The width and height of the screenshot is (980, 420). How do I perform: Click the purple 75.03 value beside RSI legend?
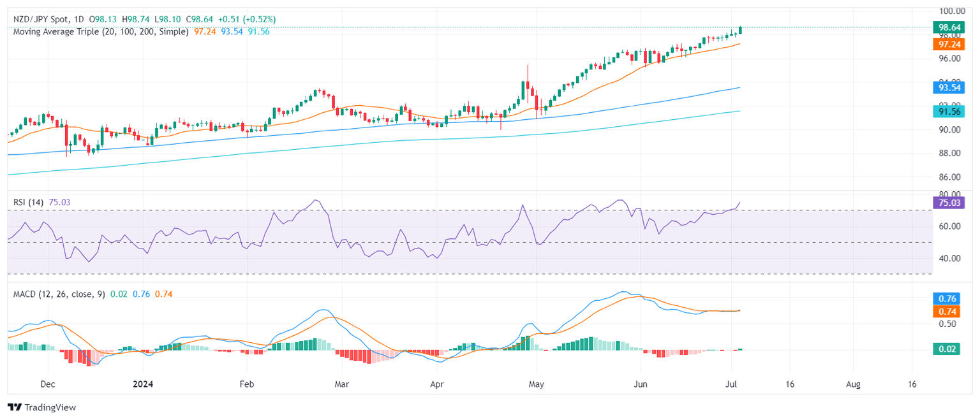pyautogui.click(x=59, y=203)
